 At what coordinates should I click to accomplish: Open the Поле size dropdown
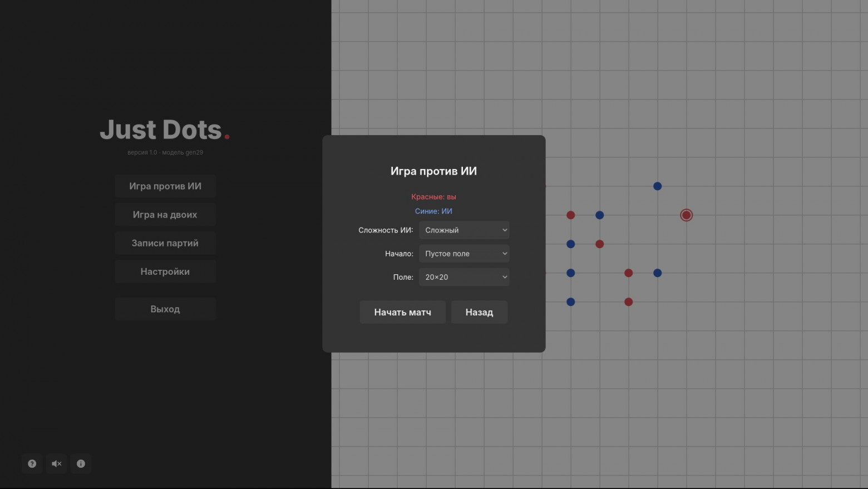(x=464, y=276)
